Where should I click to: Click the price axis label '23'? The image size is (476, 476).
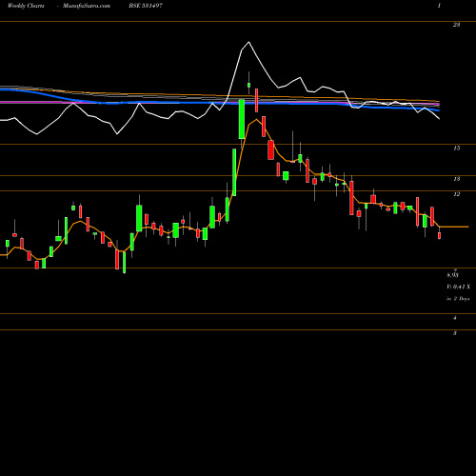pos(456,25)
